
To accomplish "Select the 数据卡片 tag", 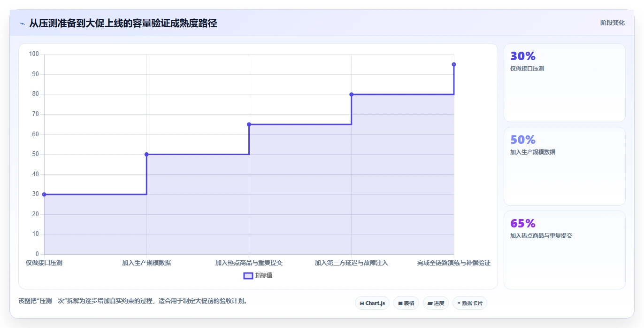I will [x=470, y=303].
